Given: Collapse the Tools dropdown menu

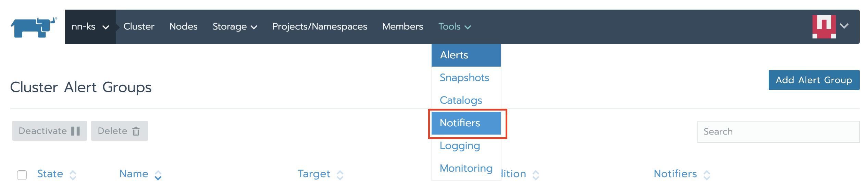Looking at the screenshot, I should point(455,27).
